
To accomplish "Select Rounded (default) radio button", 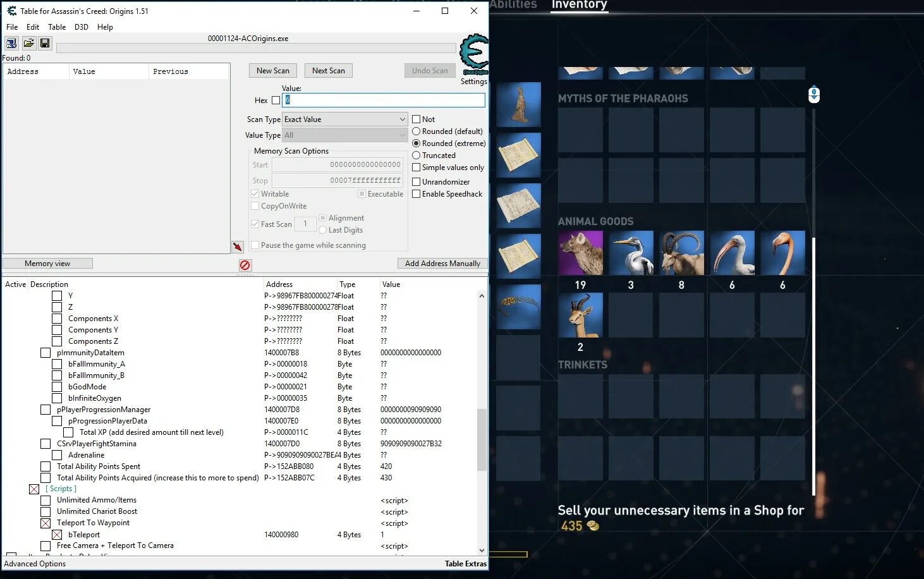I will click(416, 131).
